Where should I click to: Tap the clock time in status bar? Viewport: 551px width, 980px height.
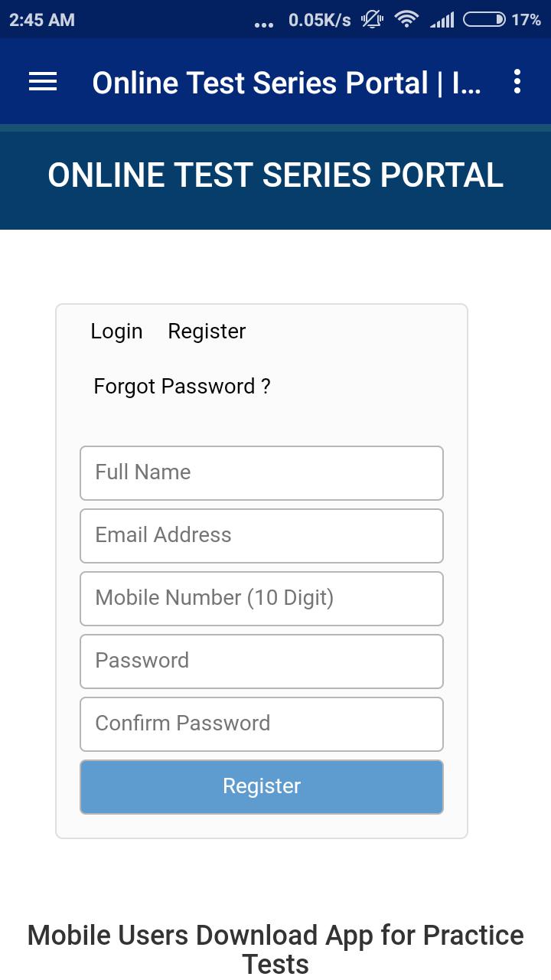click(x=42, y=20)
